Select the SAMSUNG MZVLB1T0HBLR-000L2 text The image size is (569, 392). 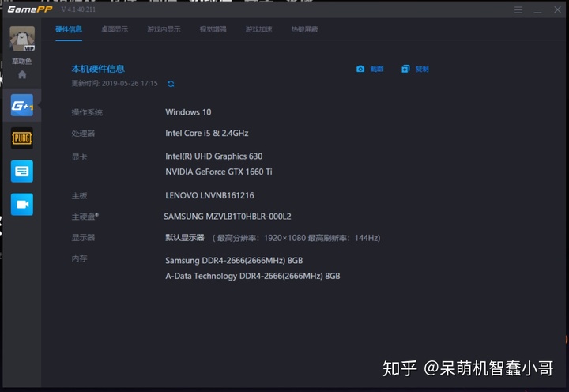coord(227,217)
